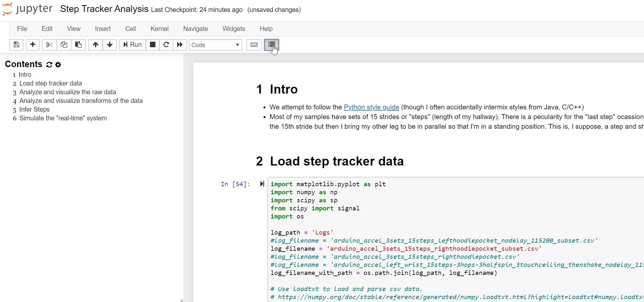Interrupt the kernel with stop icon
Viewport: 644px width, 302px height.
tap(153, 45)
